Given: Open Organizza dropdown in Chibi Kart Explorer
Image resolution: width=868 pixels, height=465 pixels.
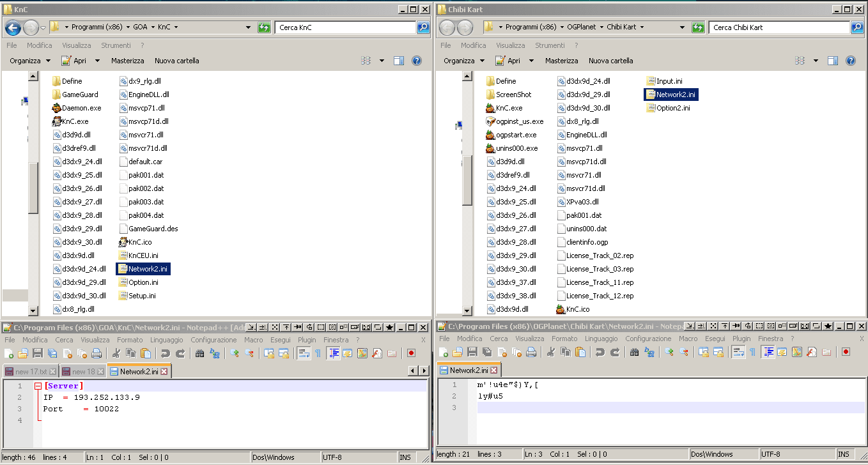Looking at the screenshot, I should 464,61.
